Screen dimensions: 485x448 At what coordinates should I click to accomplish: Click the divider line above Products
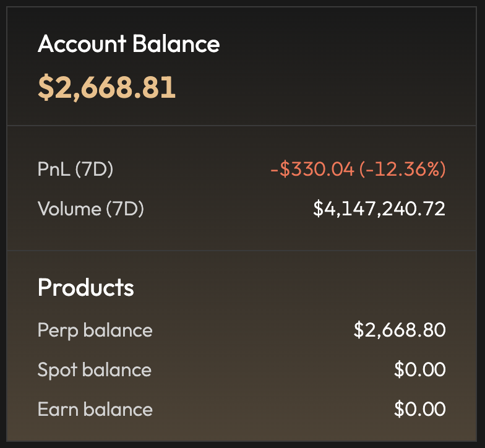click(x=242, y=250)
